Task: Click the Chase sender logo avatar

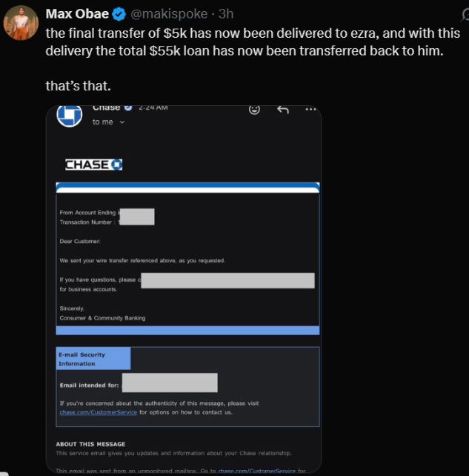Action: point(70,116)
